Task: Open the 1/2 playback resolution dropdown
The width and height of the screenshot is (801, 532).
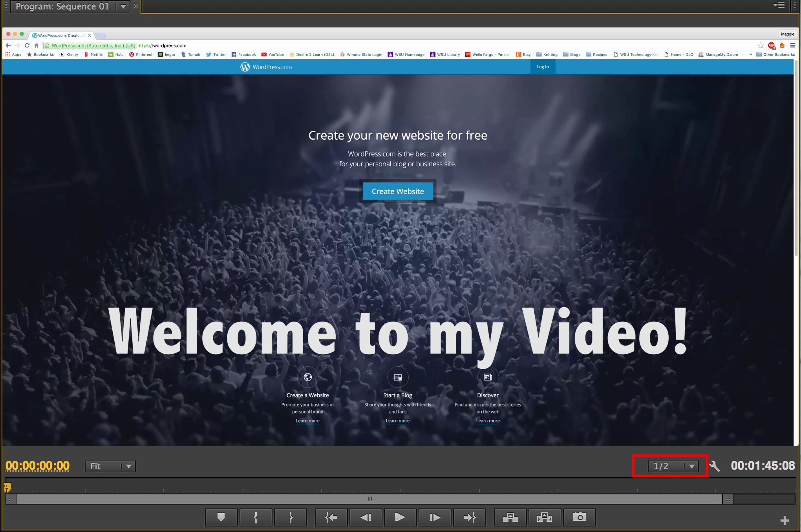Action: pos(673,466)
